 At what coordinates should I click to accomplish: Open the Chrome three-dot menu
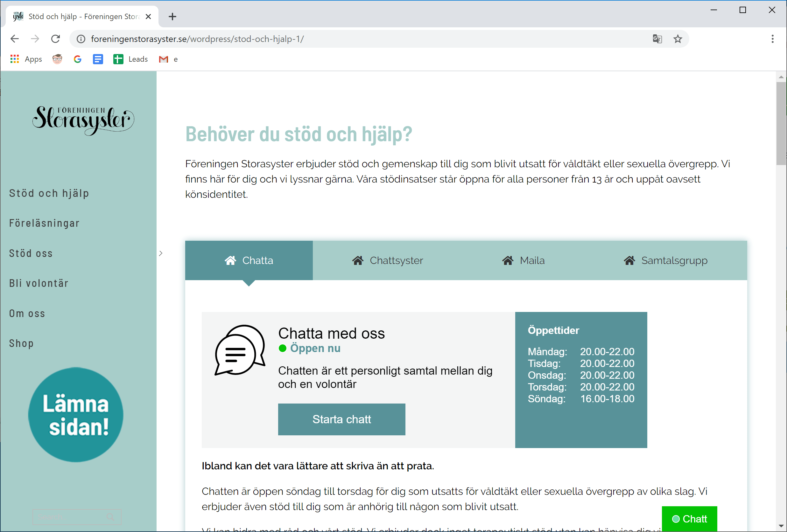click(772, 39)
